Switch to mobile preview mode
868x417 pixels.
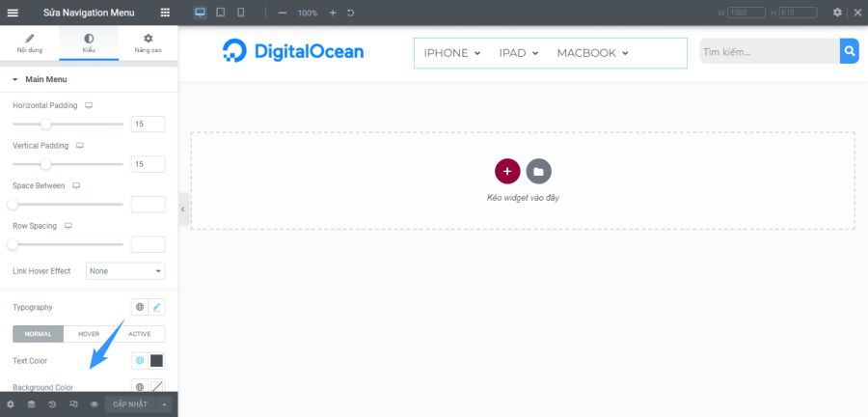[241, 13]
